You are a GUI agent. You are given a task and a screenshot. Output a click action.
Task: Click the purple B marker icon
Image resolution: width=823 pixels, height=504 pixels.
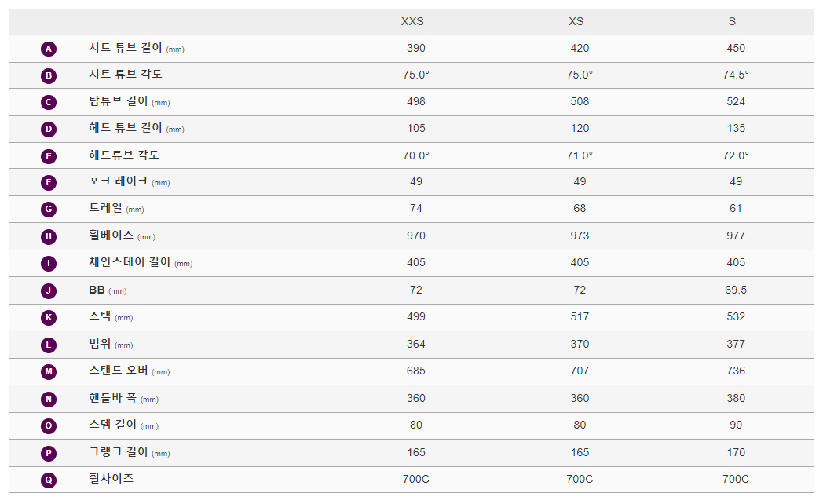[x=49, y=75]
